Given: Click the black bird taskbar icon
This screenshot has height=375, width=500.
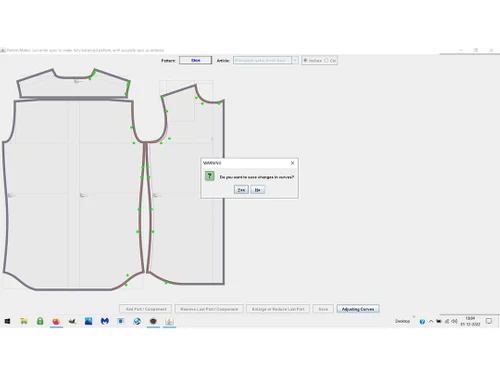Looking at the screenshot, I should (x=72, y=321).
